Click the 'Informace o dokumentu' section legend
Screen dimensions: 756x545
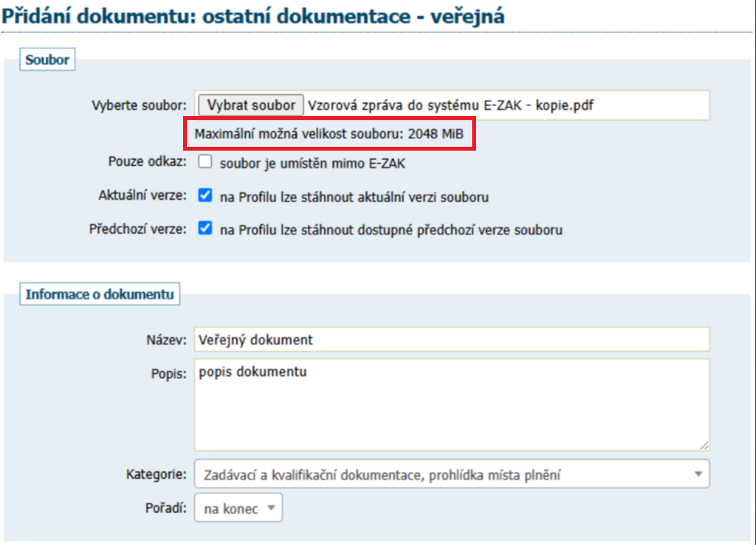99,294
